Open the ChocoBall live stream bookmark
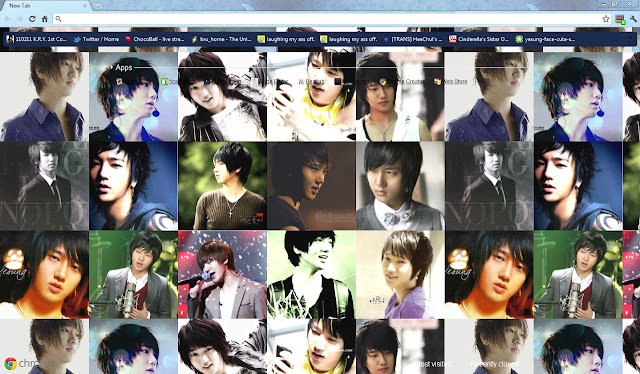This screenshot has width=640, height=374. [x=155, y=39]
